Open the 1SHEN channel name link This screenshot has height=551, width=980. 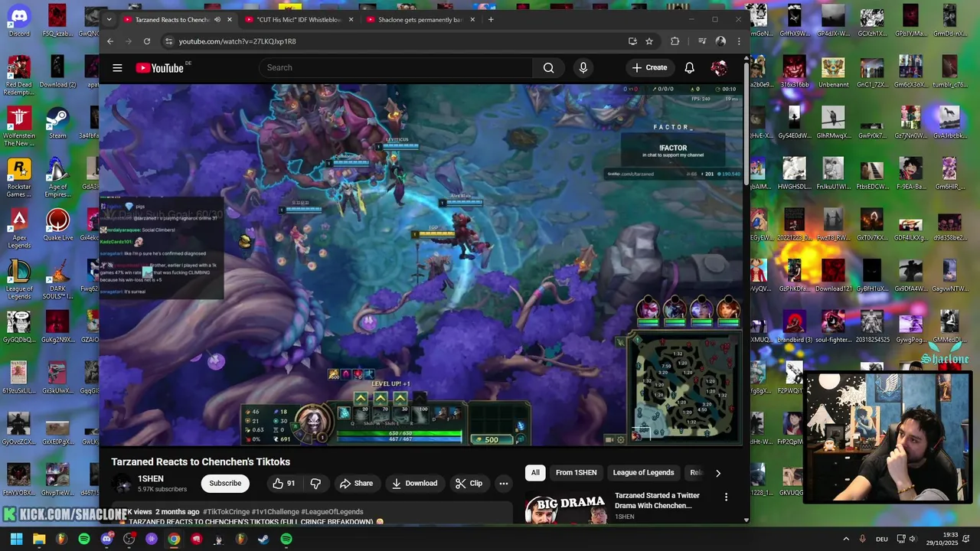(151, 478)
